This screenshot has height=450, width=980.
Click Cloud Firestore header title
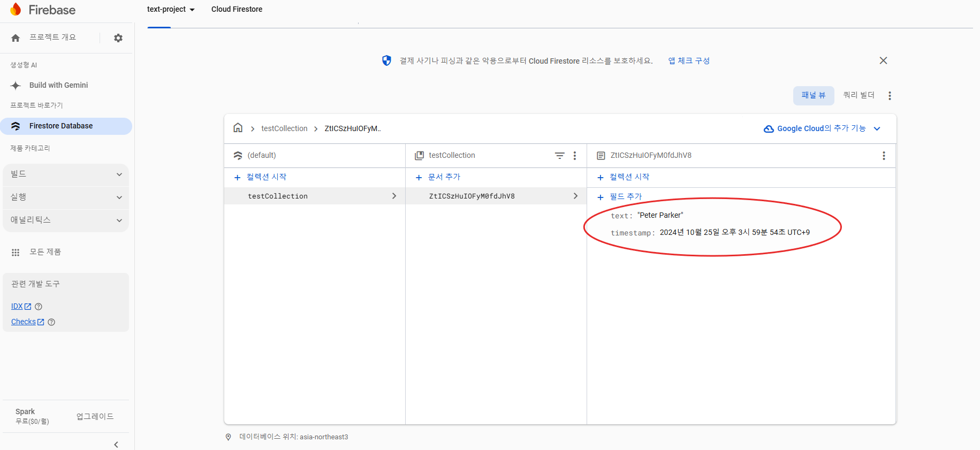point(237,10)
